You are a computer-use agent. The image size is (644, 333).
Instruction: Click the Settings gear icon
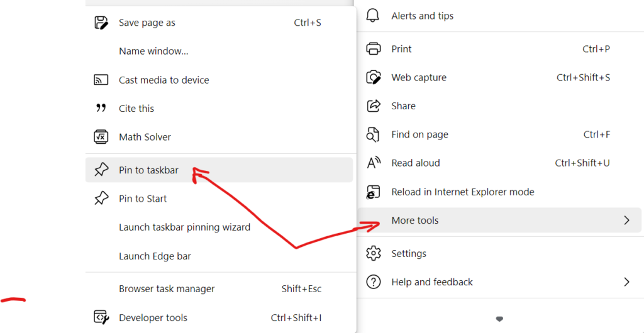coord(373,253)
